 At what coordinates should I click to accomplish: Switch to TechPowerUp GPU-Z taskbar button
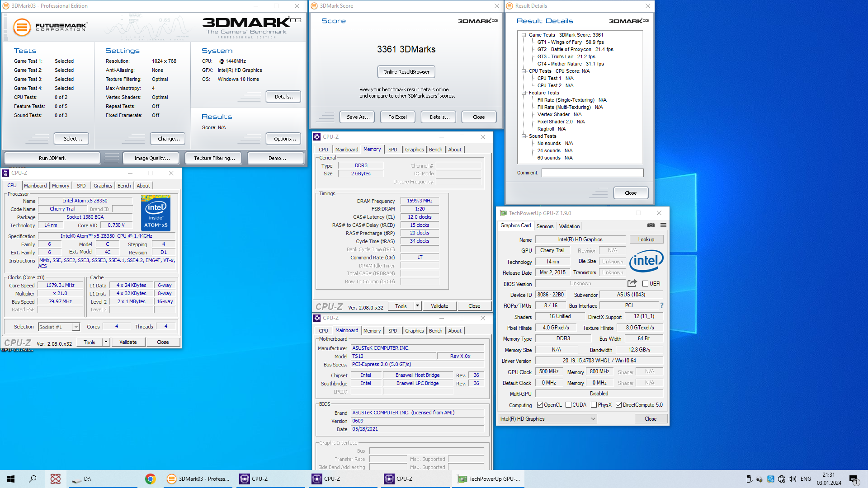tap(488, 479)
